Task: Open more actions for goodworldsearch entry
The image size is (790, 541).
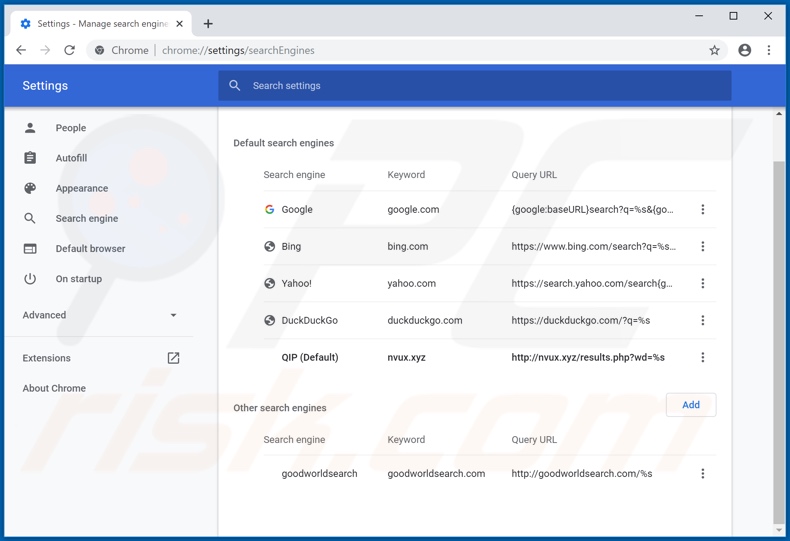Action: pyautogui.click(x=702, y=474)
